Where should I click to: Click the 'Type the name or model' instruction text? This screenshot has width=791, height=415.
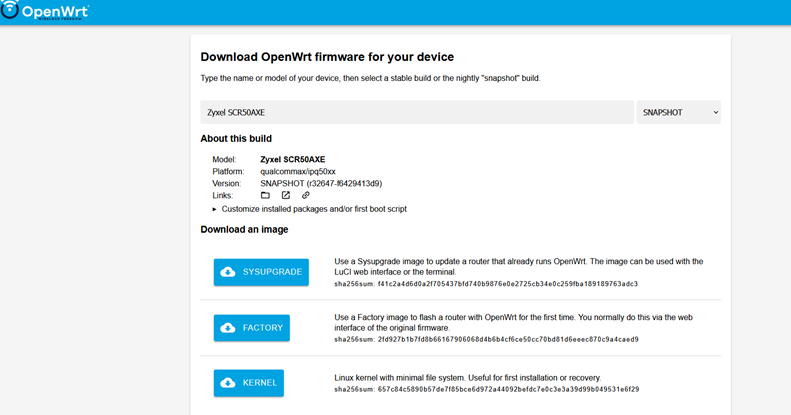[x=370, y=78]
